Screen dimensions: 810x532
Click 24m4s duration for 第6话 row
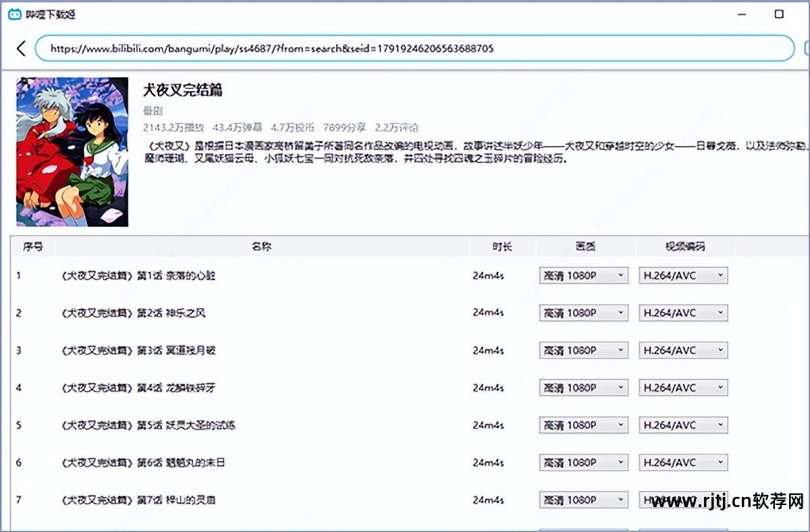coord(488,462)
